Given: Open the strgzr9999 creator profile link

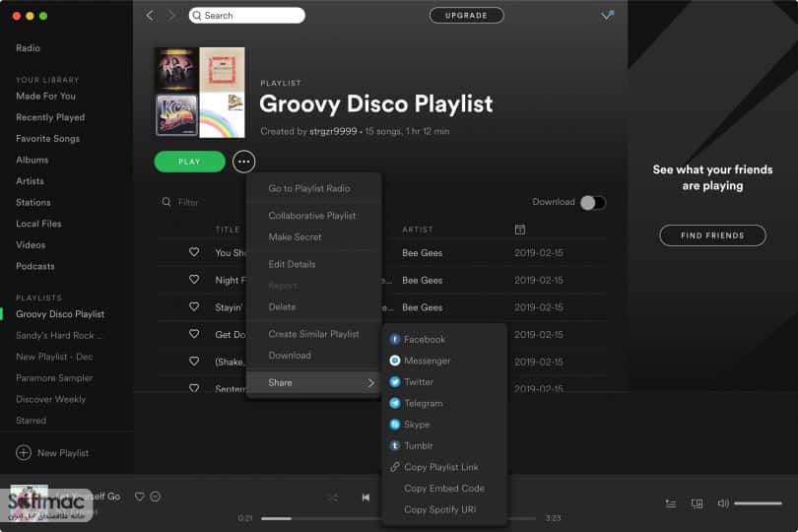Looking at the screenshot, I should click(x=333, y=131).
